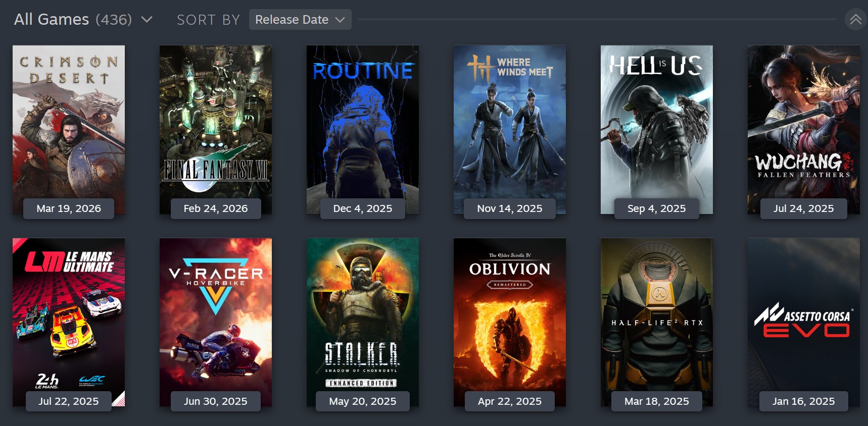Click the Sep 4, 2025 date label
Viewport: 868px width, 426px height.
click(657, 208)
